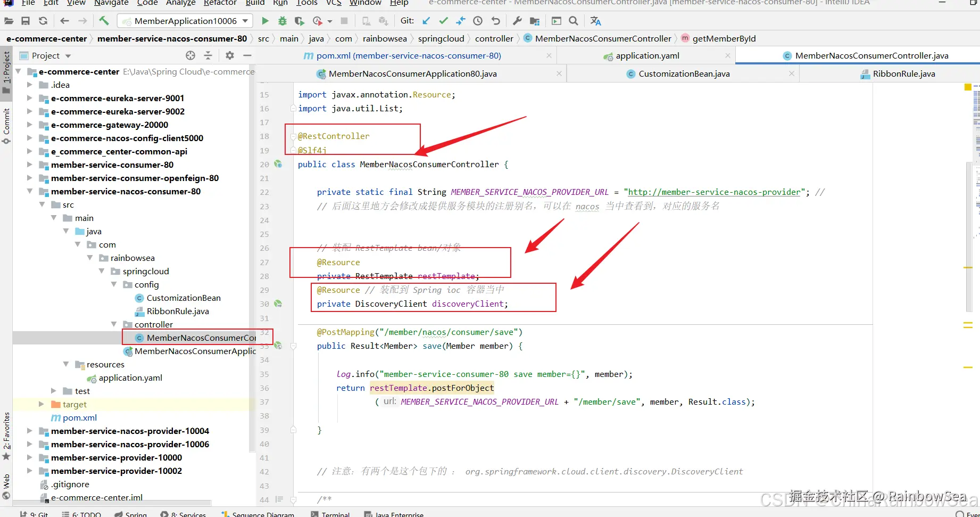Click the member-service-nacos-provider URL link
This screenshot has height=517, width=980.
point(714,192)
